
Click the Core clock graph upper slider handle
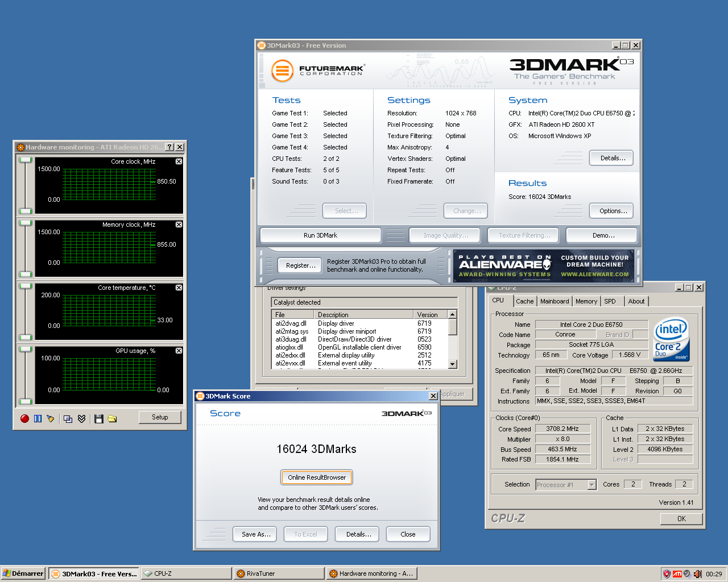pos(25,160)
